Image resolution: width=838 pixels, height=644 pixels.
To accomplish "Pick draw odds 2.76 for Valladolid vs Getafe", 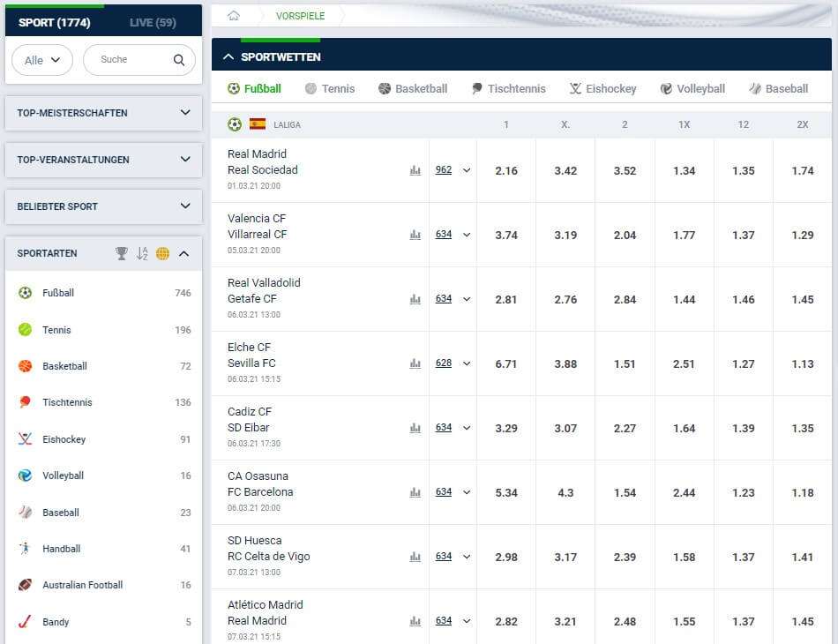I will (565, 299).
